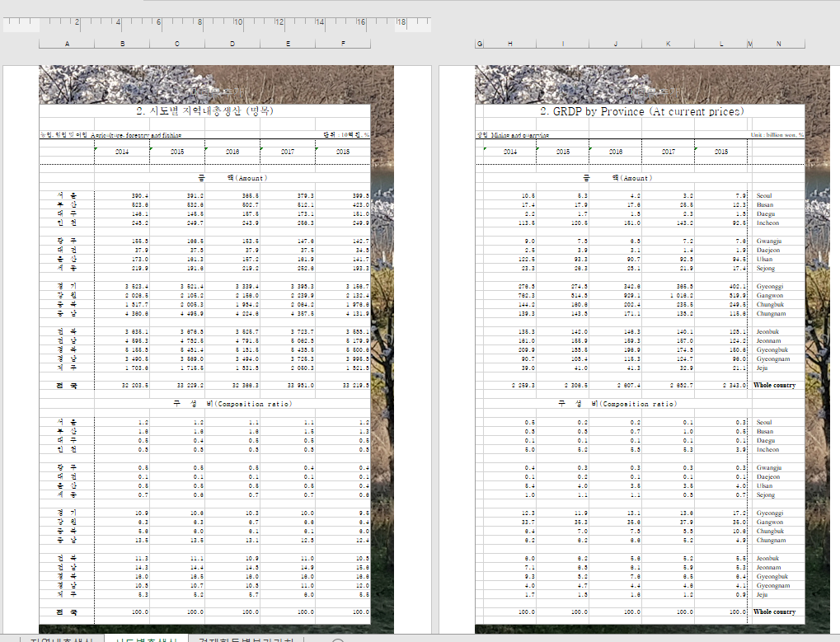
Task: Click 'Composition ratio' heading on left page
Action: pyautogui.click(x=253, y=404)
